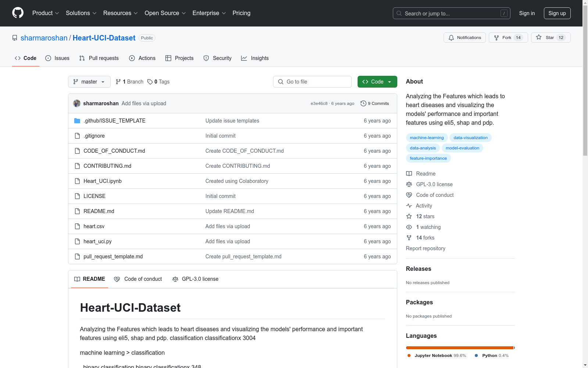Viewport: 588px width, 368px height.
Task: Click the feature-importance topic tag
Action: coord(428,158)
